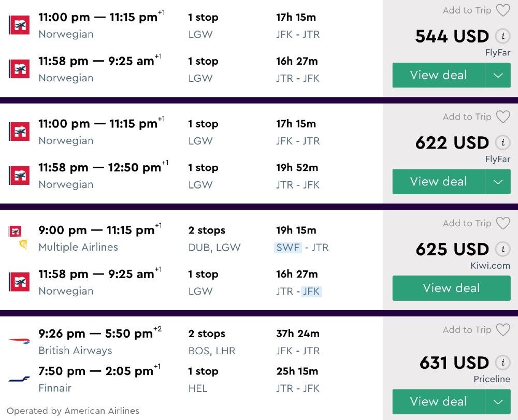This screenshot has width=518, height=420.
Task: View deal for the 631 USD Priceline fare
Action: 438,402
